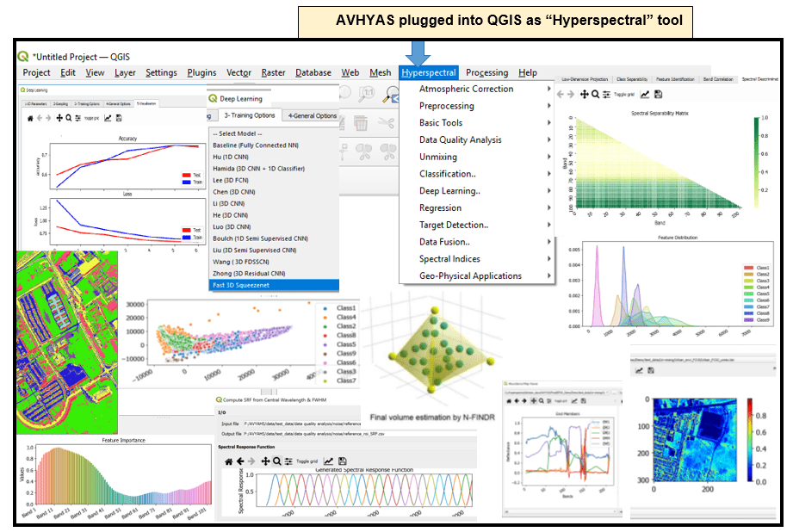Open the Raster menu
This screenshot has height=532, width=793.
point(273,73)
